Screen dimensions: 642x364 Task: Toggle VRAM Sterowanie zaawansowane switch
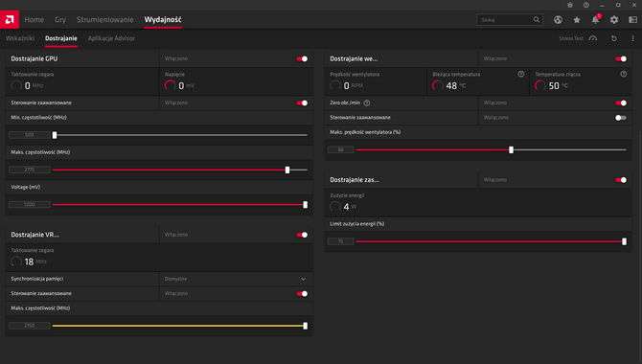[x=302, y=293]
